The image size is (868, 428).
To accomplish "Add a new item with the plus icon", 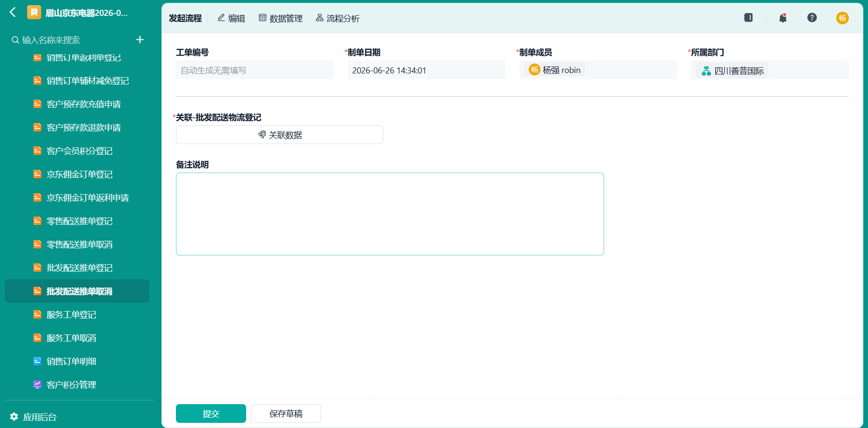I will pos(140,40).
